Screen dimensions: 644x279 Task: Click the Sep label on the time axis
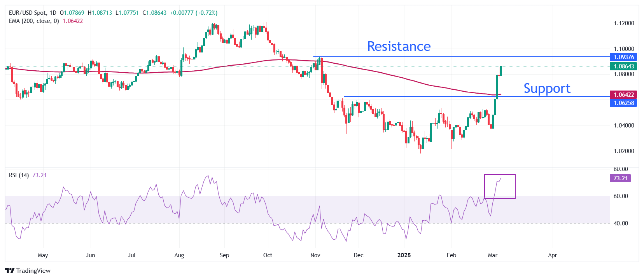(224, 255)
